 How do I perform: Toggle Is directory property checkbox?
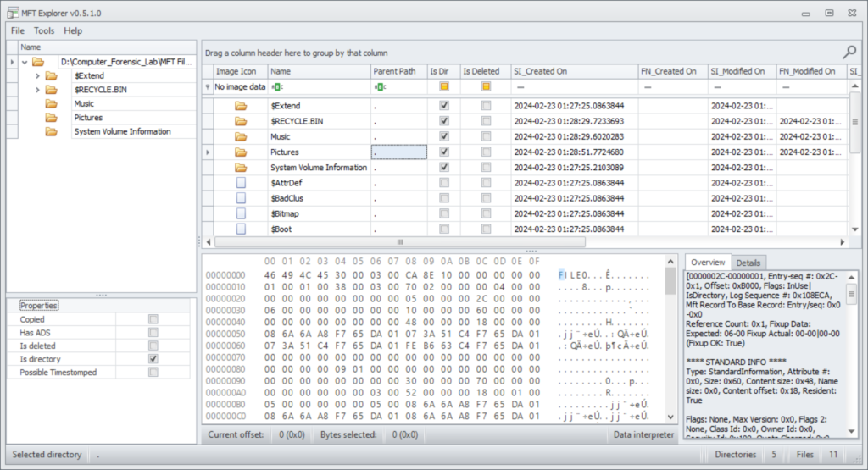click(x=153, y=359)
